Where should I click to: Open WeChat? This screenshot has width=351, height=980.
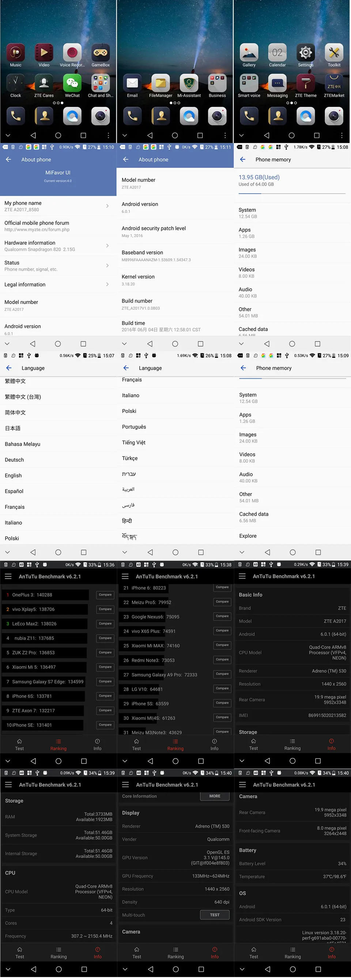(72, 83)
